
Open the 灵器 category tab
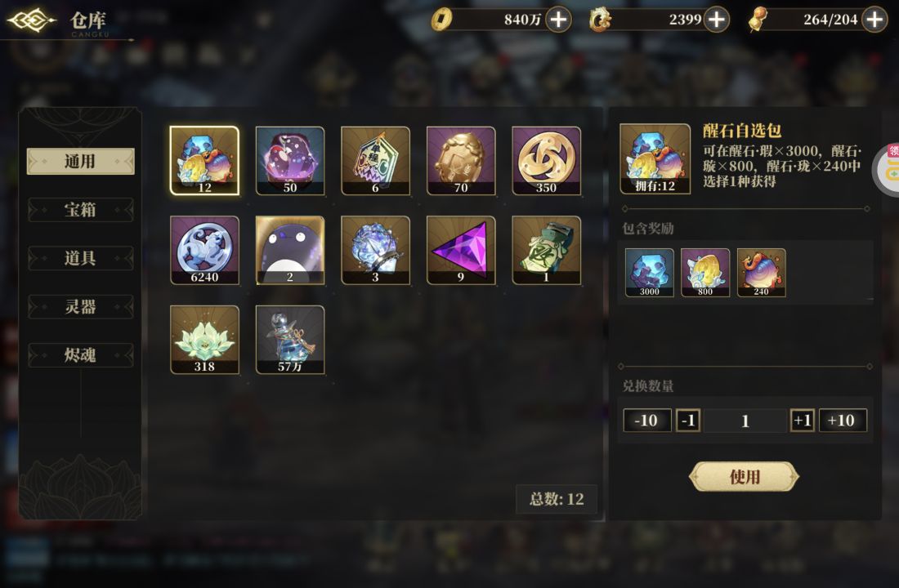[x=80, y=306]
